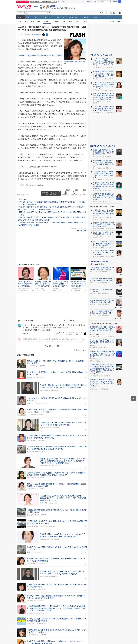Open the settings gear in the header
This screenshot has height=644, width=138.
click(120, 13)
